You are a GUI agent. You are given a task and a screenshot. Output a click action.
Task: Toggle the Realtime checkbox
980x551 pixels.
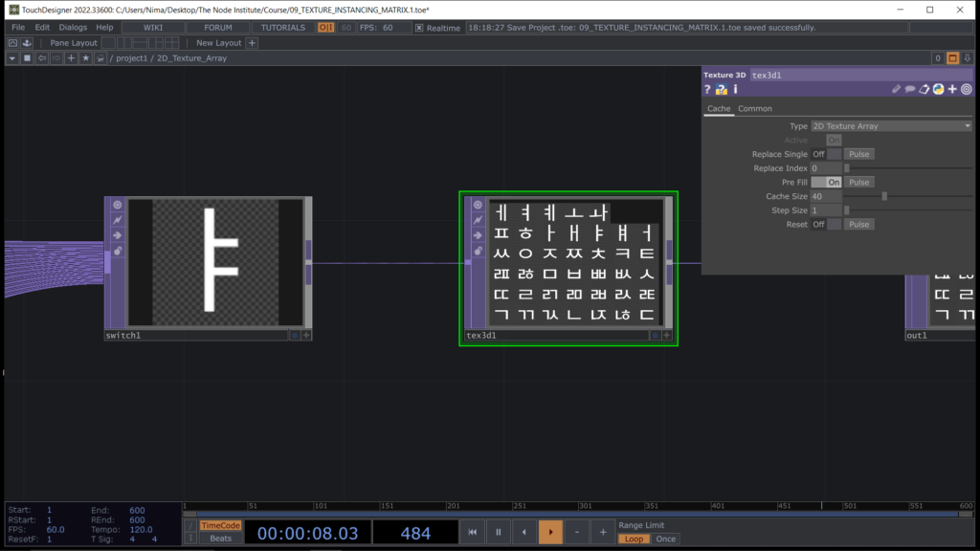(419, 28)
